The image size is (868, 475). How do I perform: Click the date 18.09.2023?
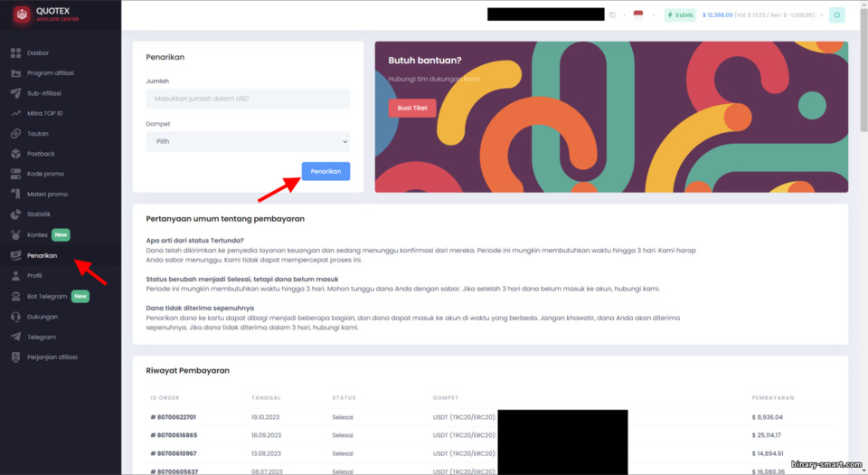point(266,435)
